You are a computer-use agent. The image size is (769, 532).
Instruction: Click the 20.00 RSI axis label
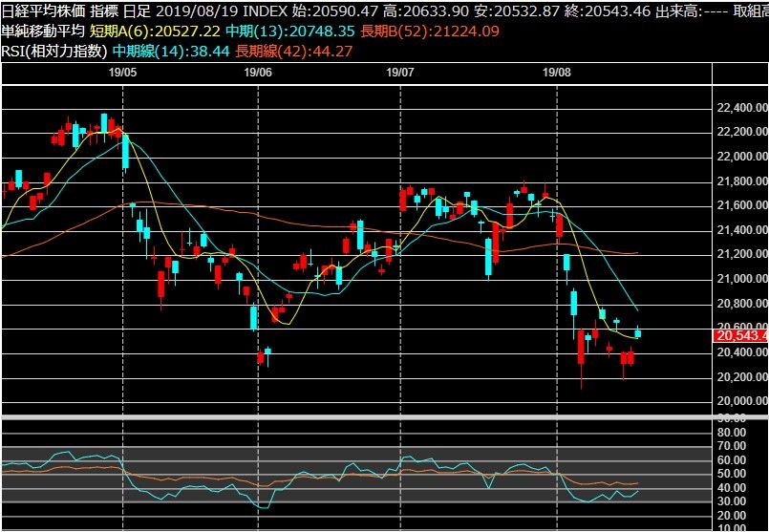[731, 516]
